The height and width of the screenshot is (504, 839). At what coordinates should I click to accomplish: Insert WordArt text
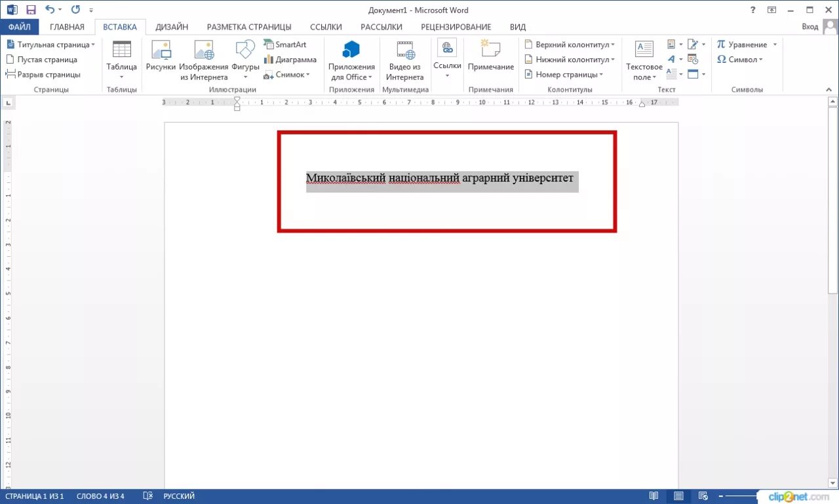click(x=671, y=60)
